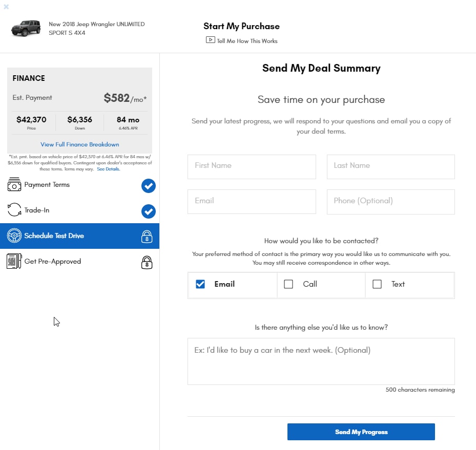
Task: Click the video play icon near Tell Me How
Action: pyautogui.click(x=211, y=40)
